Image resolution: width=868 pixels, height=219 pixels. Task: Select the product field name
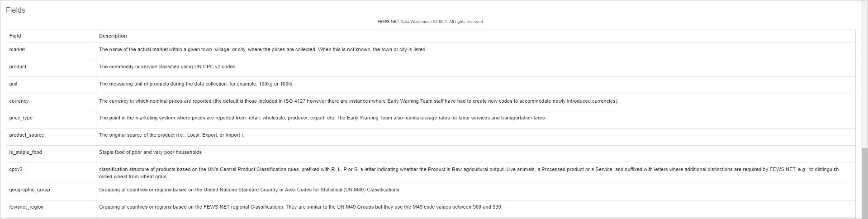click(x=18, y=67)
